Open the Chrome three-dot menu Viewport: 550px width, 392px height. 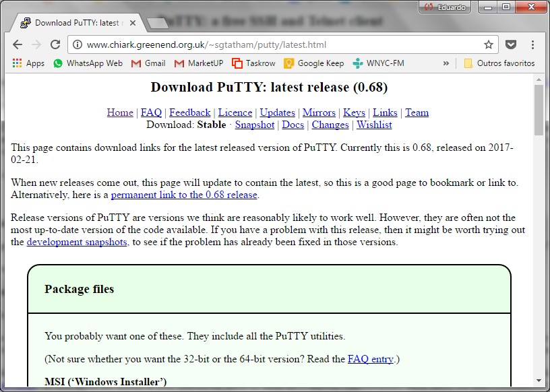(x=532, y=44)
